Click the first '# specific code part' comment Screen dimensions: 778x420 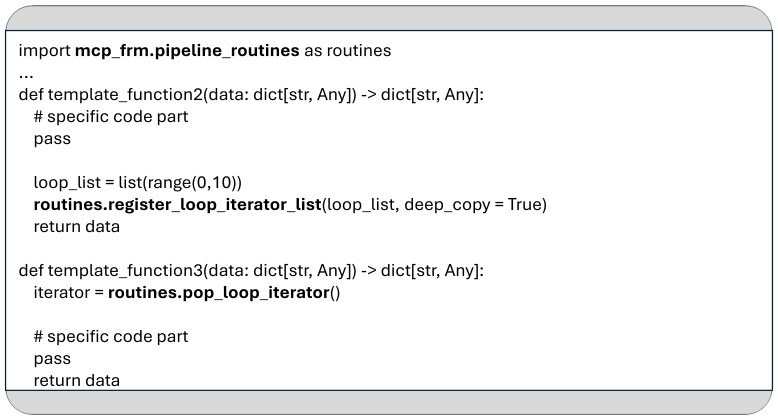click(111, 117)
